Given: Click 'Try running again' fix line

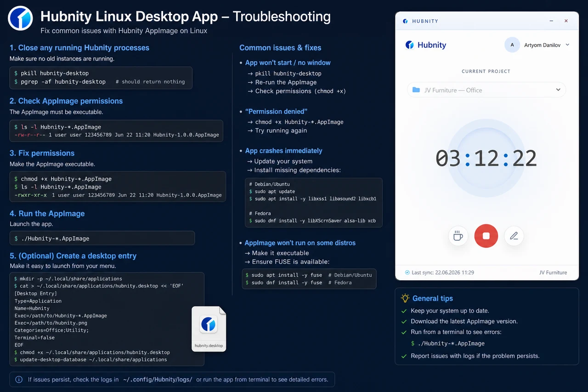Looking at the screenshot, I should click(281, 131).
